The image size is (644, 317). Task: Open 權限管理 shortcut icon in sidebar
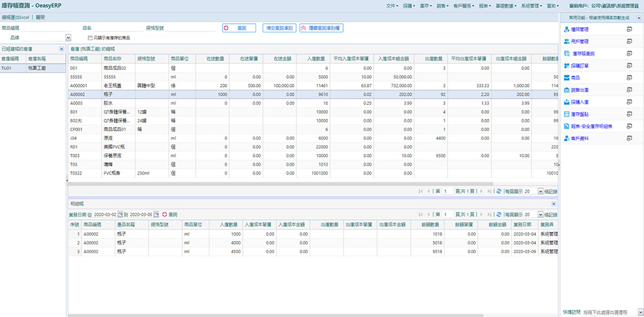567,30
